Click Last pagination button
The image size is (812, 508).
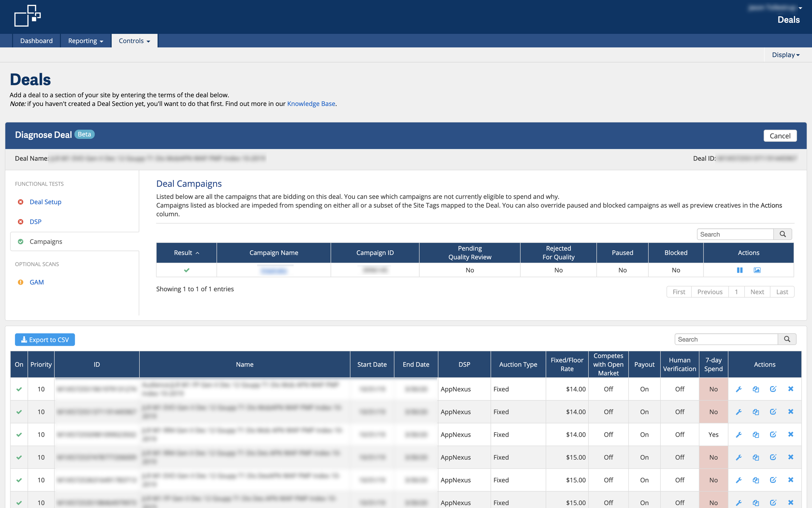(x=782, y=292)
